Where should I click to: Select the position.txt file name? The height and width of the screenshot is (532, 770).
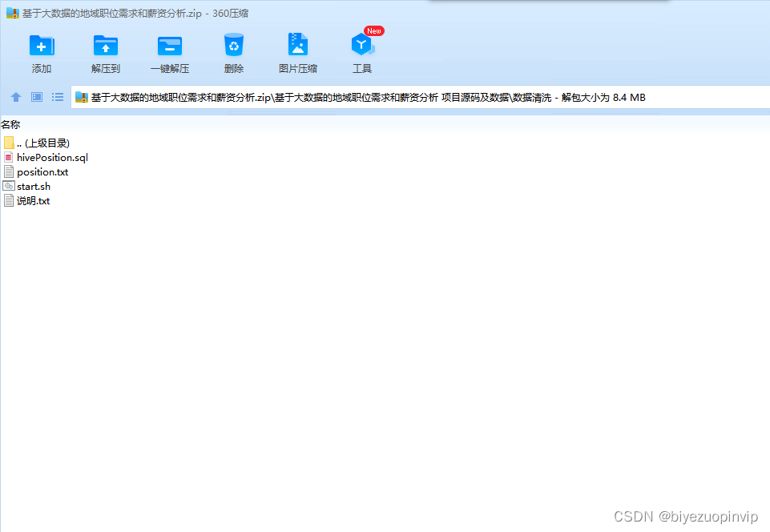pyautogui.click(x=42, y=172)
